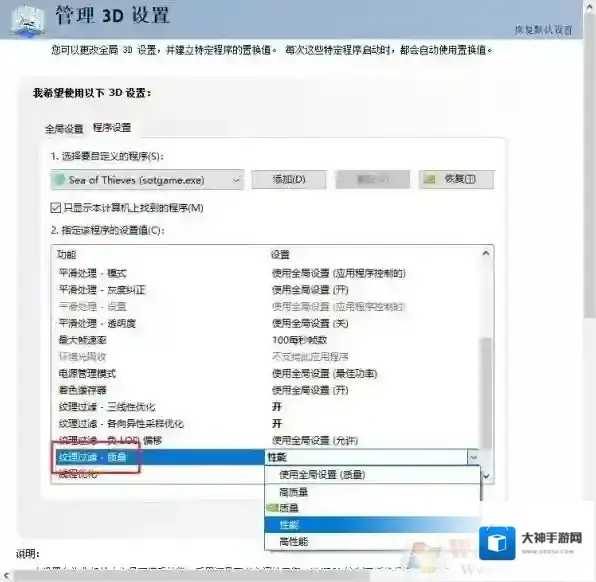Click the 恢复(T) button
This screenshot has height=582, width=596.
[457, 179]
